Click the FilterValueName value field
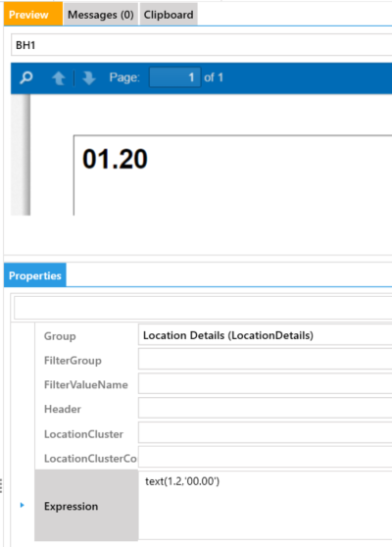The width and height of the screenshot is (392, 547). [x=265, y=383]
